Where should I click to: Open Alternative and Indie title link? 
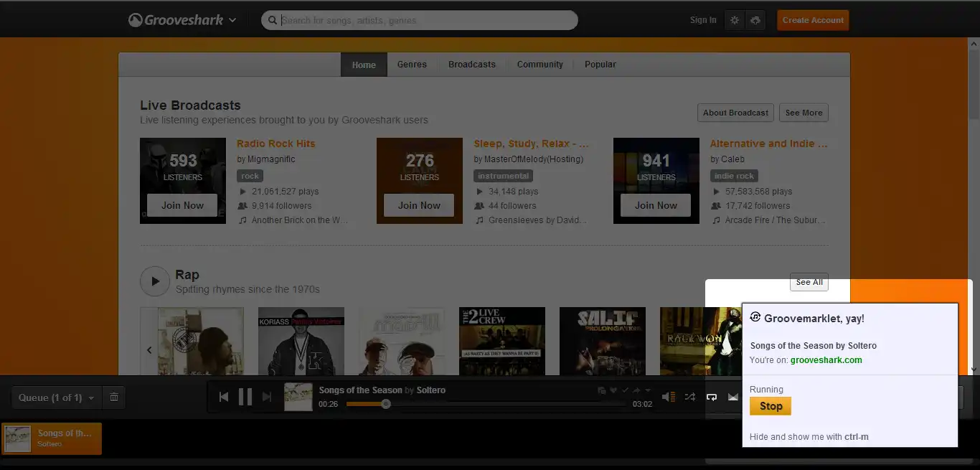768,144
